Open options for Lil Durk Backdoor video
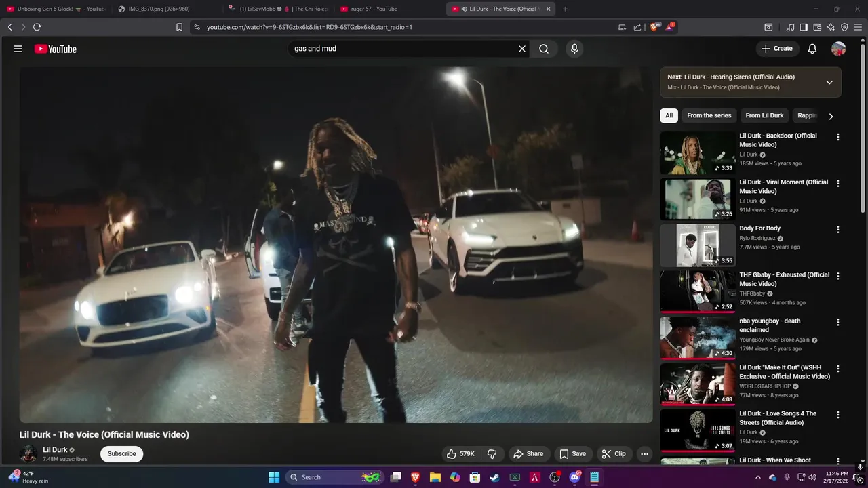Image resolution: width=868 pixels, height=488 pixels. (837, 137)
